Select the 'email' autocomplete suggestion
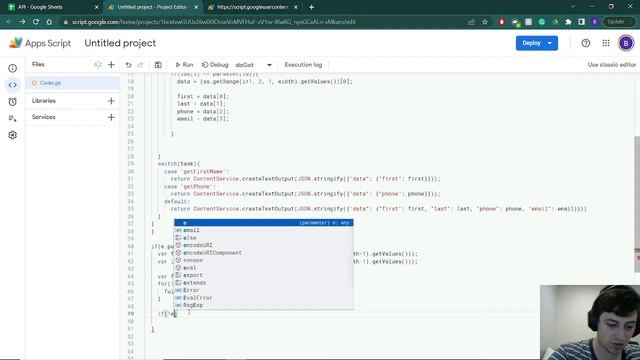Image resolution: width=640 pixels, height=360 pixels. [x=264, y=230]
